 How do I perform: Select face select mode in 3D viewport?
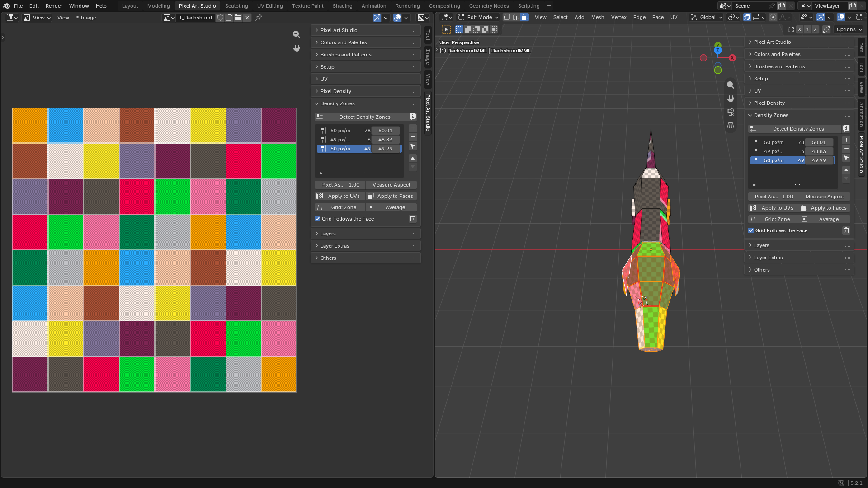524,17
